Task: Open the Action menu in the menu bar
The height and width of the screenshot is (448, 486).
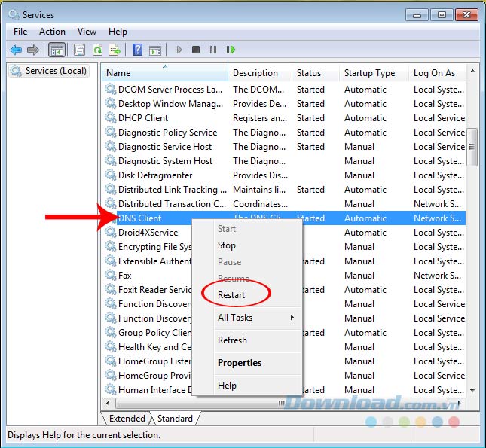Action: [x=52, y=32]
